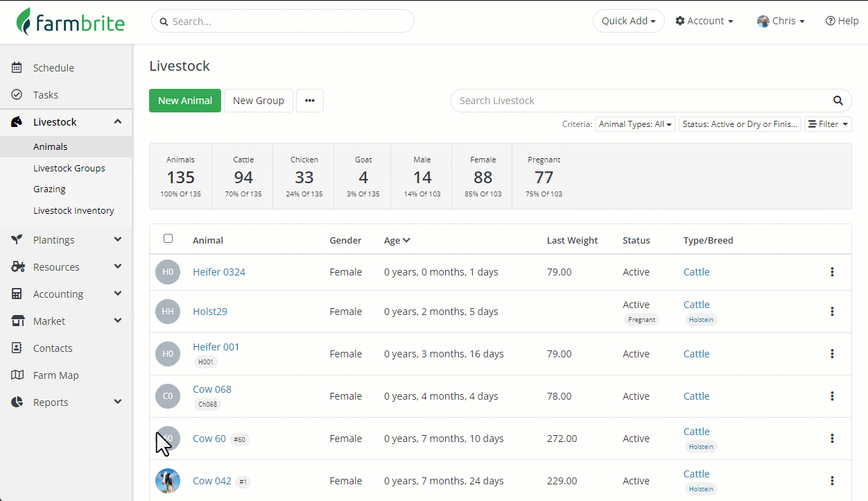Open the three-dot menu for Cow 042
868x501 pixels.
click(832, 481)
